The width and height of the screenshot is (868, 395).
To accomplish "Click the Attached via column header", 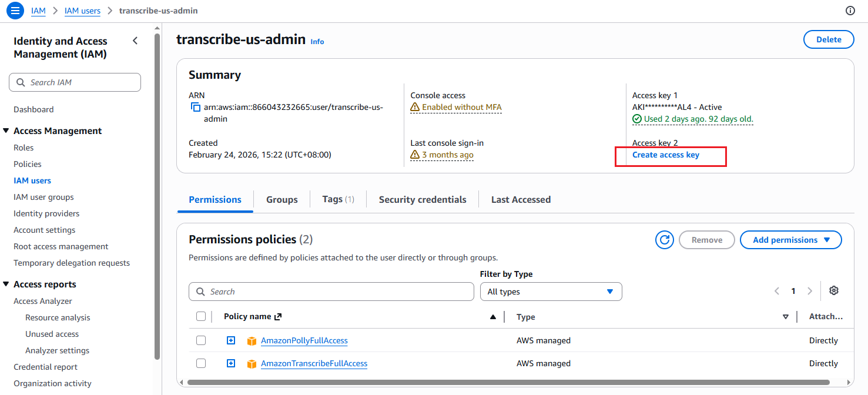I will point(826,316).
